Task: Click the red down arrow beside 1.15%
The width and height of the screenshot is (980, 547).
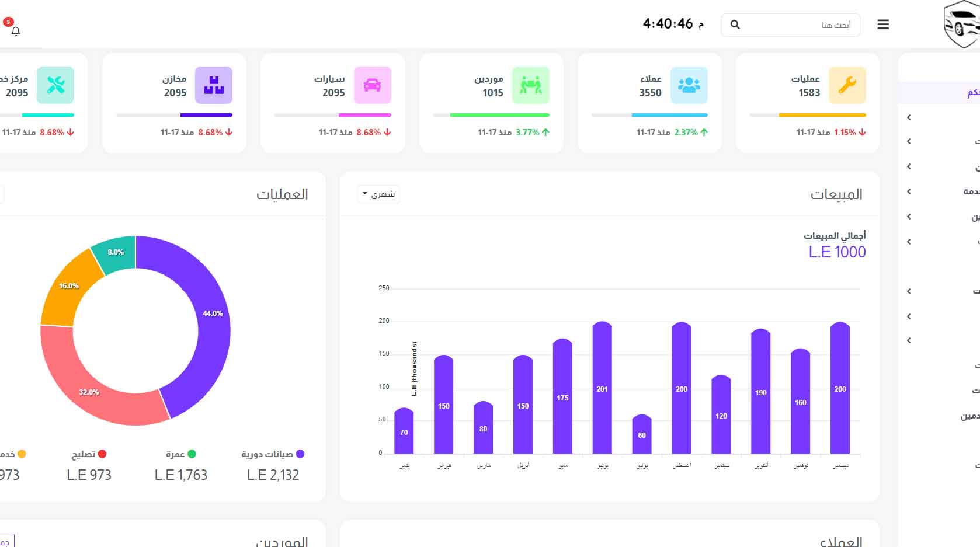Action: point(863,133)
